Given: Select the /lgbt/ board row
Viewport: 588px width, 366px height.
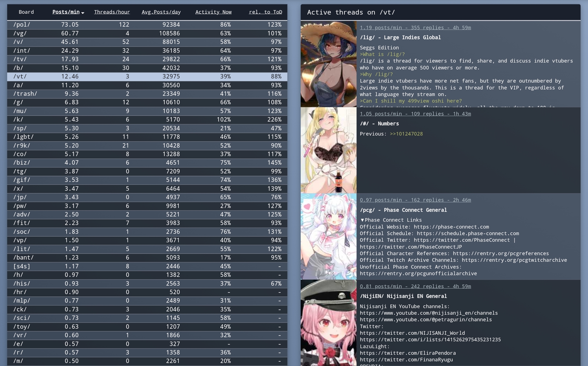Looking at the screenshot, I should click(147, 137).
